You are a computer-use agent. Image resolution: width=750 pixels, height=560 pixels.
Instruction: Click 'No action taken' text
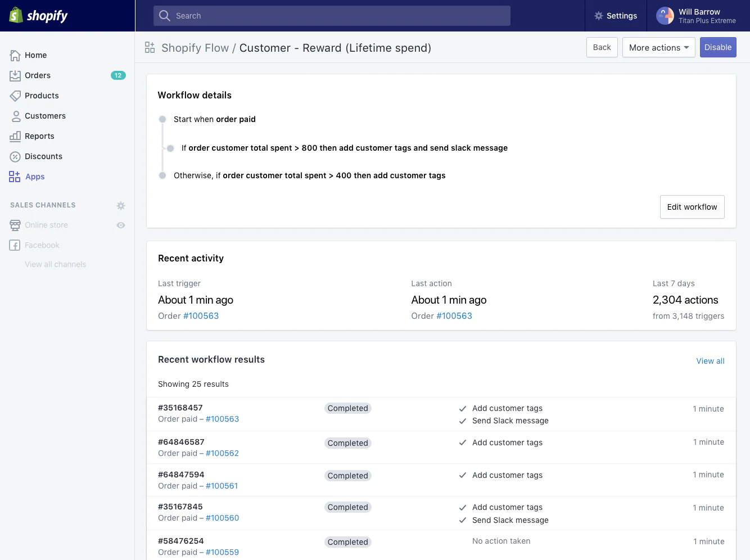tap(501, 541)
